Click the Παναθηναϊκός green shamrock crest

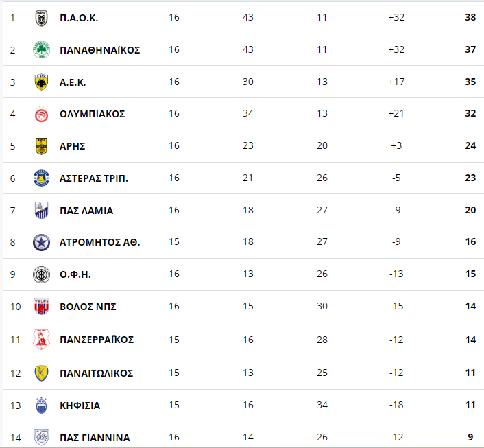click(x=41, y=50)
